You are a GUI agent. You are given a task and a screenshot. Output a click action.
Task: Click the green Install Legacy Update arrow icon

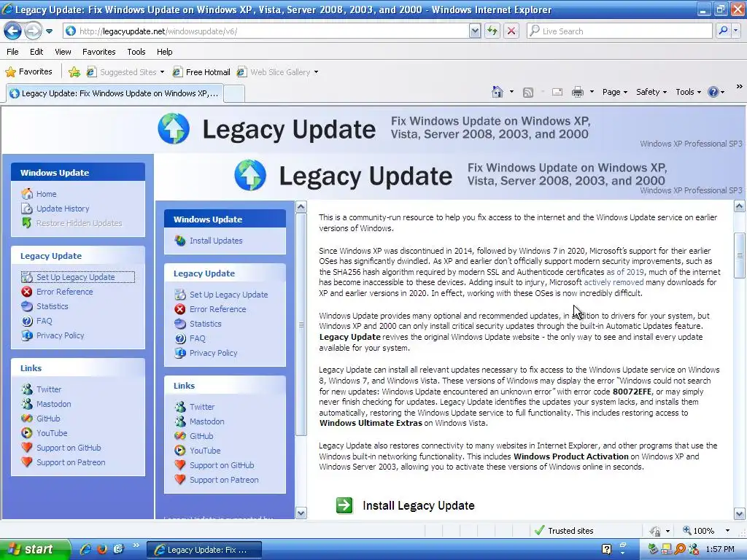(344, 505)
